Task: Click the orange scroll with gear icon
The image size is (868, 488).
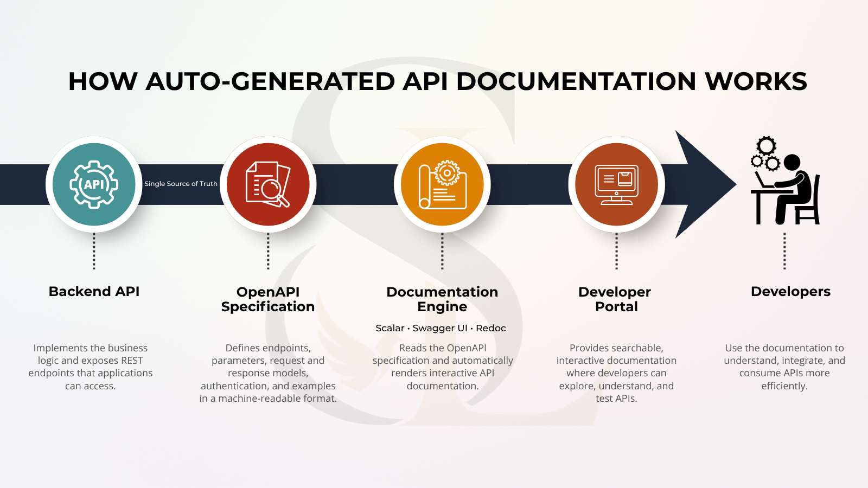Action: tap(442, 184)
